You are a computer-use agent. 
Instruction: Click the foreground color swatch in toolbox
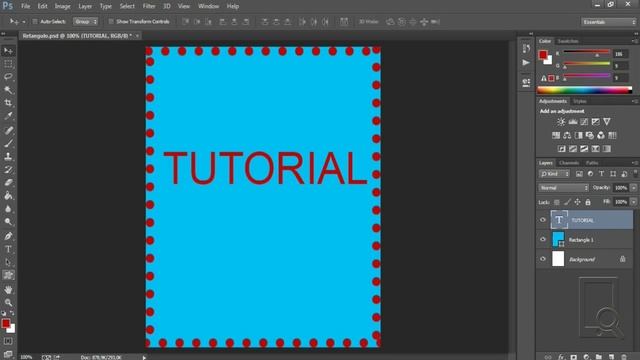pos(6,324)
